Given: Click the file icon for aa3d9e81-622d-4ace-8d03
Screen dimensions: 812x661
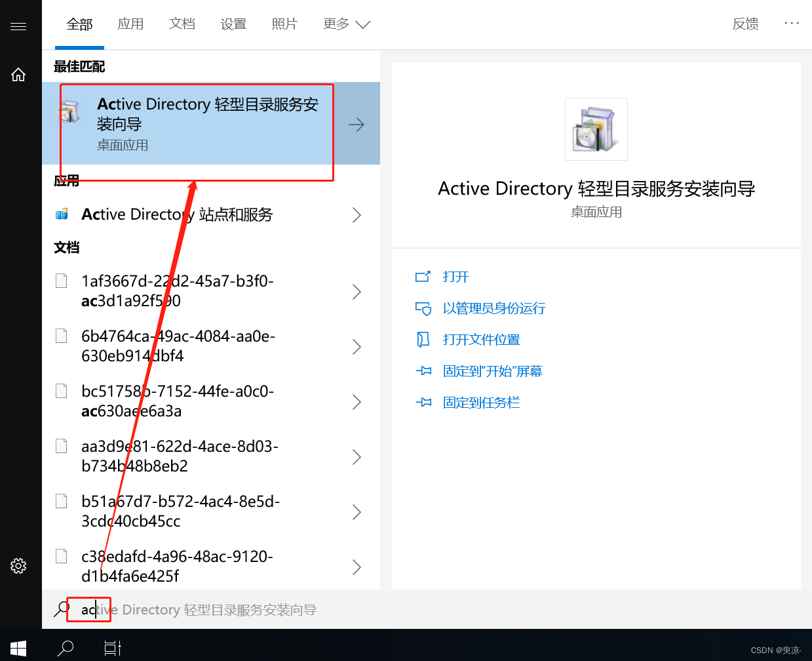Looking at the screenshot, I should (x=62, y=446).
